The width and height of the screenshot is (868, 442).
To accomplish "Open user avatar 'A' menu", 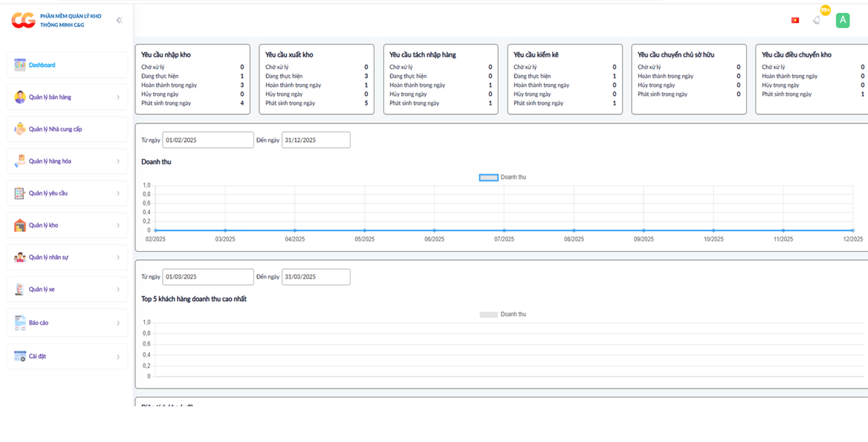I will pos(842,20).
